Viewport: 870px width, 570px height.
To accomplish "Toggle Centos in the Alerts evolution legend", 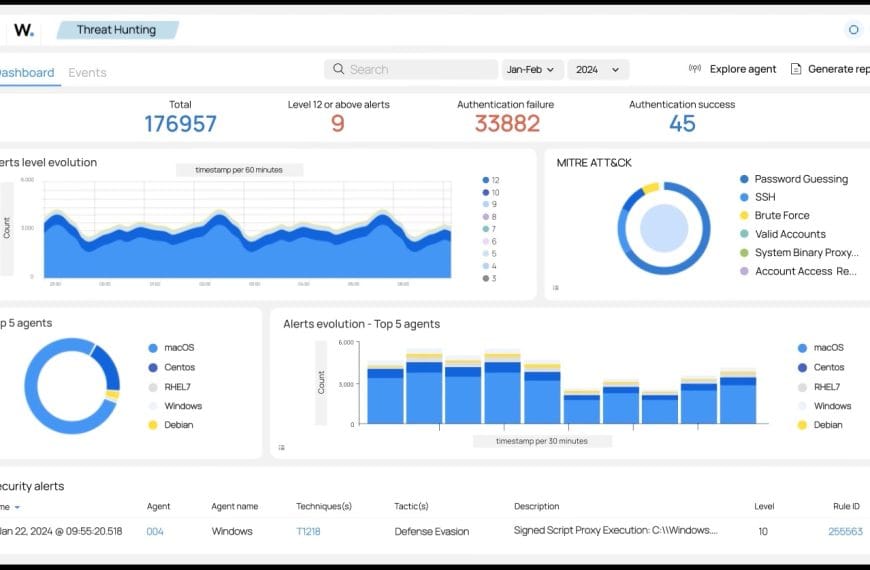I will (821, 367).
